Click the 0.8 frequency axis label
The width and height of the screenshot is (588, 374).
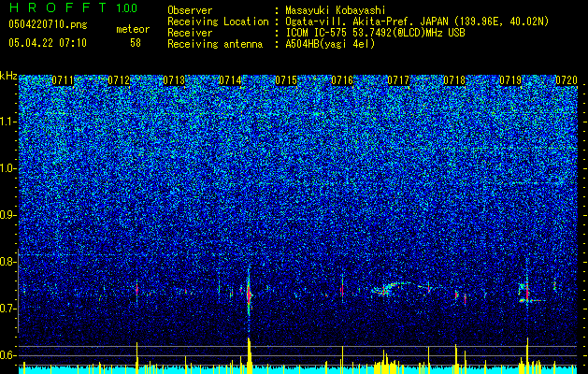tap(7, 262)
